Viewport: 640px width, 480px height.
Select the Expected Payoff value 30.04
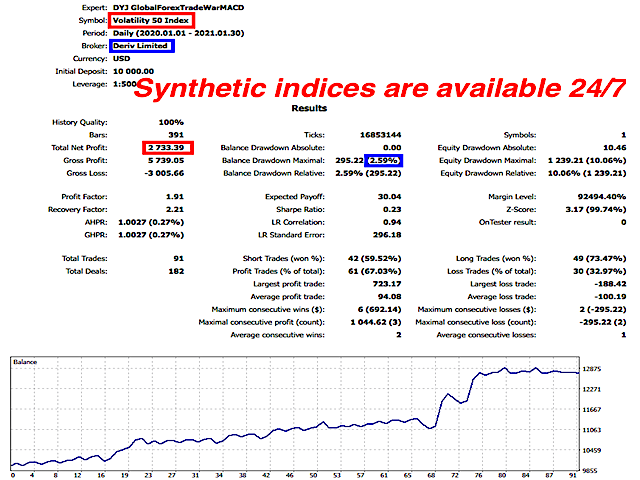pos(389,197)
